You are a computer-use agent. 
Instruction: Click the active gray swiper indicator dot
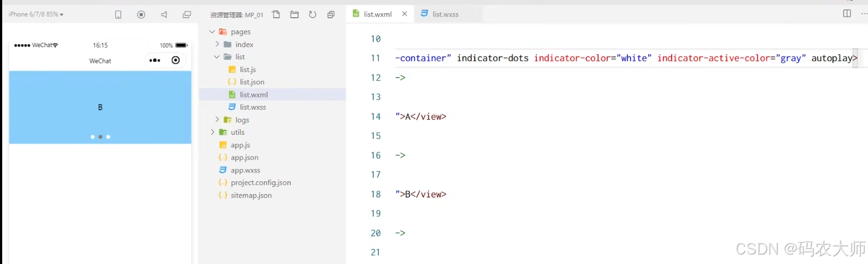100,136
